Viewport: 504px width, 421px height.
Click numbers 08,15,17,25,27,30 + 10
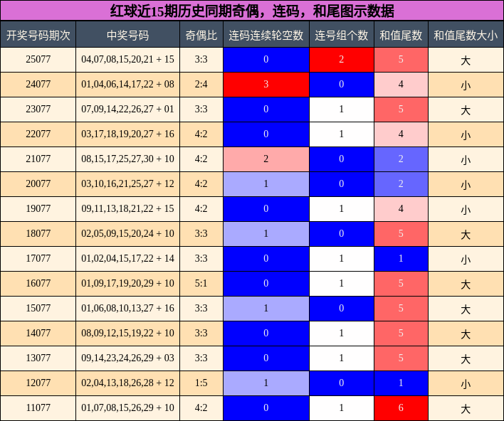tap(127, 159)
